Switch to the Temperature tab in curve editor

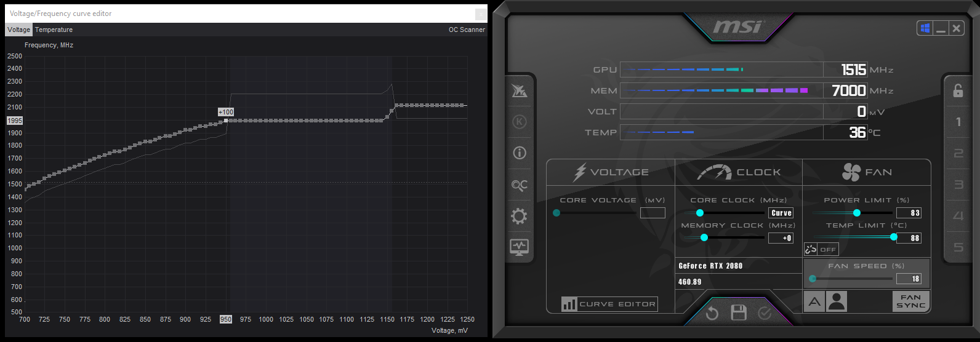click(54, 30)
